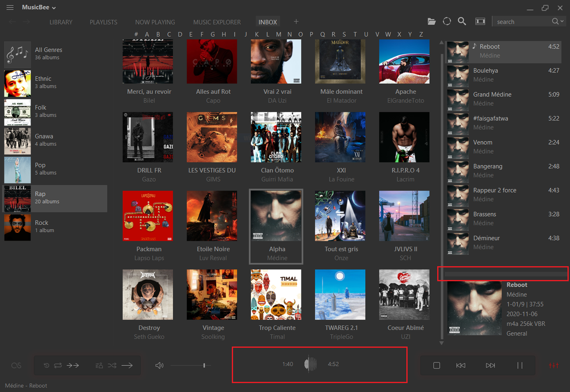570x392 pixels.
Task: Select the Venom track
Action: 504,147
